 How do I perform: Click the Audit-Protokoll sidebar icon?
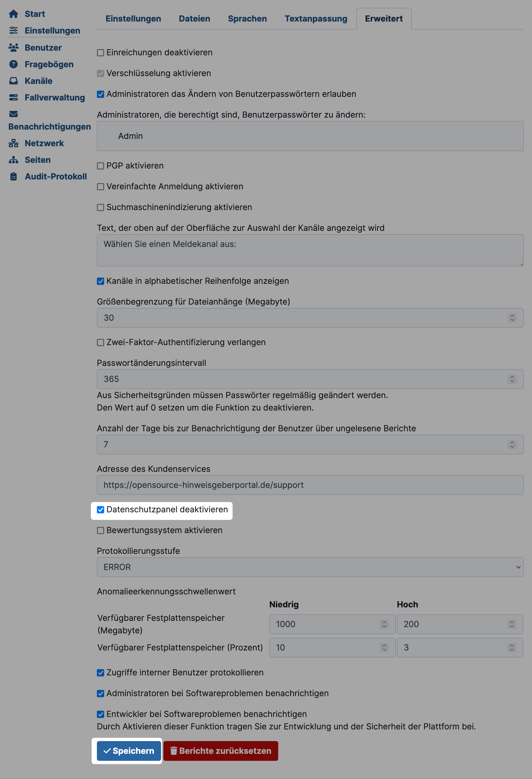13,176
